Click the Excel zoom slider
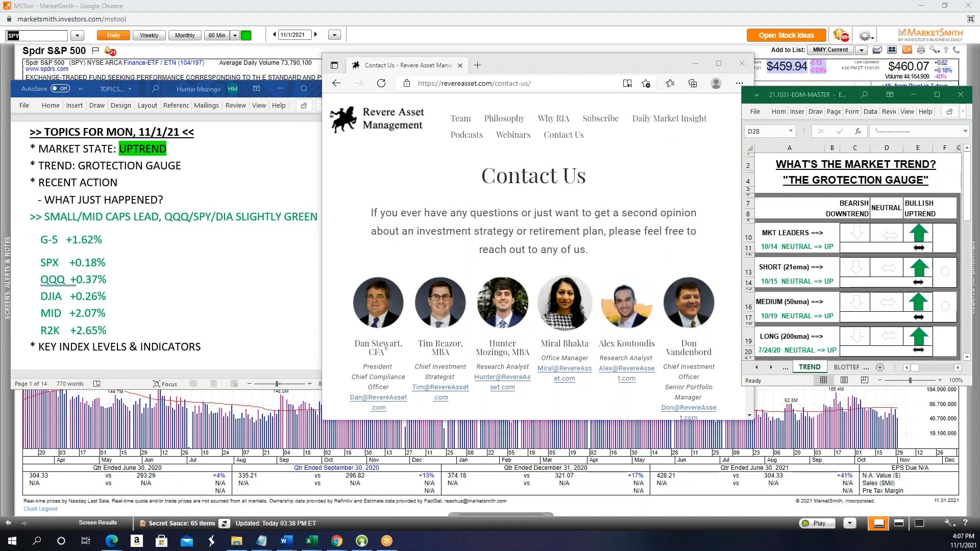Image resolution: width=980 pixels, height=551 pixels. [910, 380]
